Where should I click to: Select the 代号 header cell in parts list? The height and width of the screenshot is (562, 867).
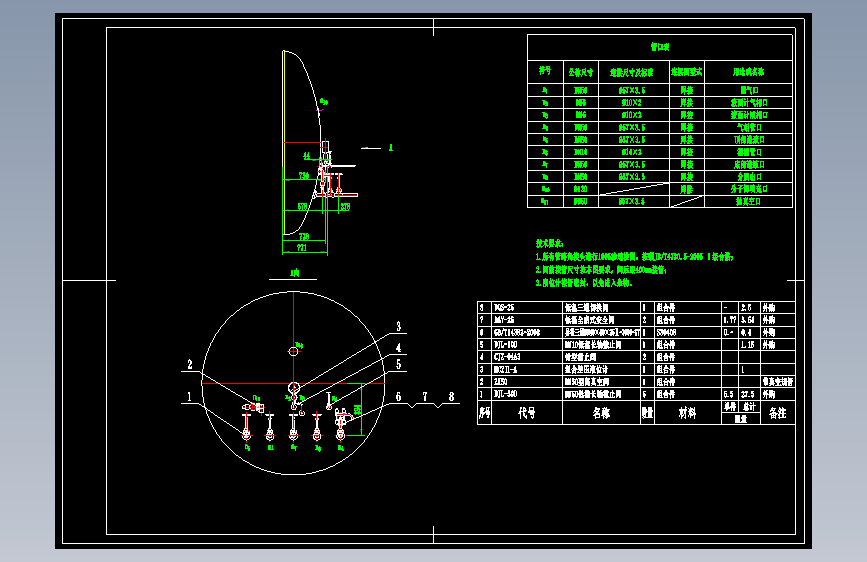click(526, 413)
